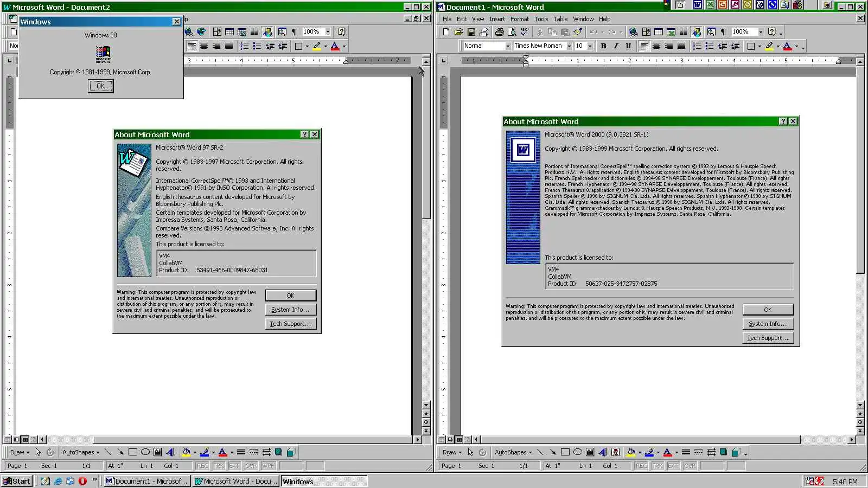The height and width of the screenshot is (488, 868).
Task: Open the Edit menu in Word 2000
Action: point(462,19)
